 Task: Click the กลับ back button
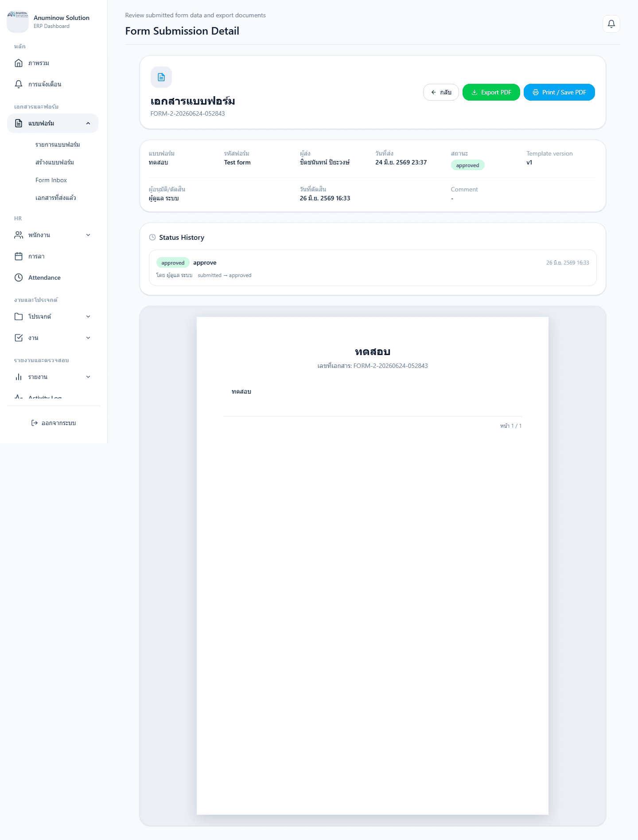pos(441,92)
